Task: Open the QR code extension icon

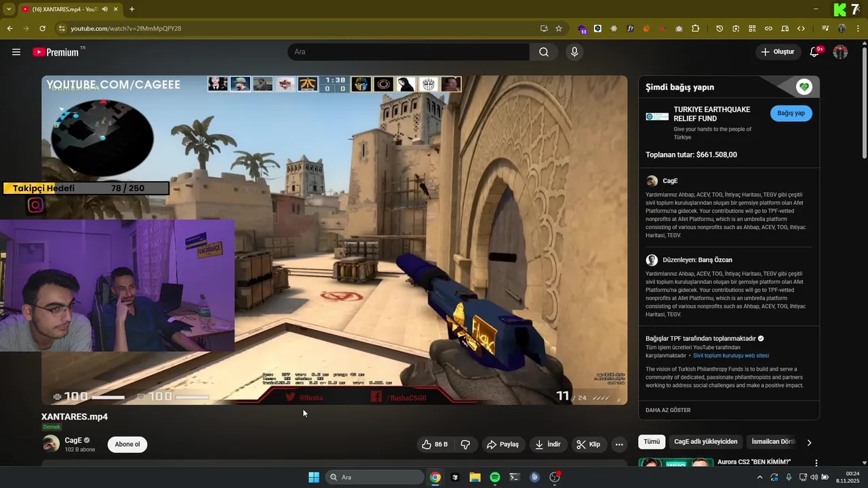Action: pyautogui.click(x=752, y=28)
